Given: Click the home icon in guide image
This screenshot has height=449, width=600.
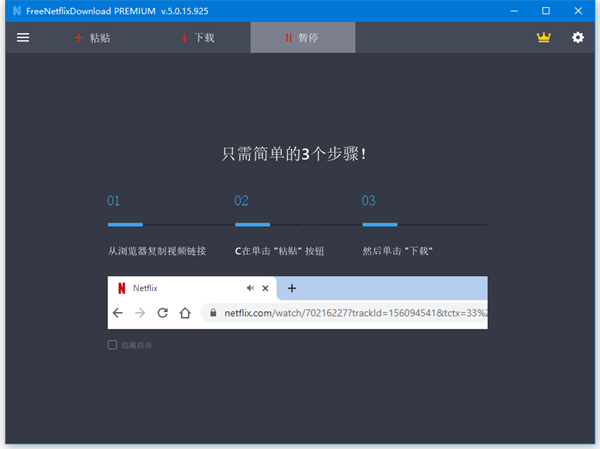Looking at the screenshot, I should [185, 313].
